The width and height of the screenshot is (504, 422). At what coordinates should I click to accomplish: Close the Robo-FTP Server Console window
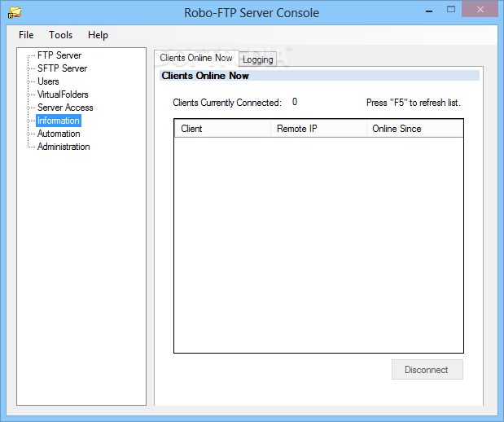[480, 9]
